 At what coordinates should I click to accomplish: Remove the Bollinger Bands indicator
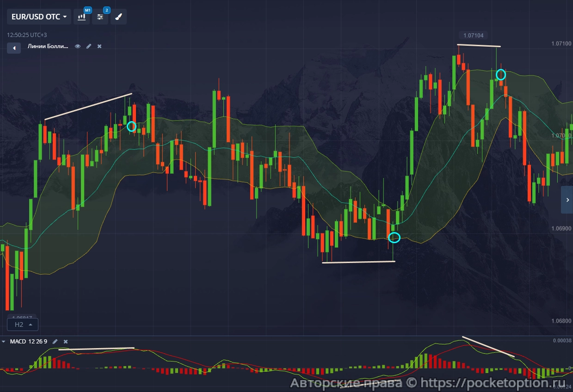pos(99,46)
